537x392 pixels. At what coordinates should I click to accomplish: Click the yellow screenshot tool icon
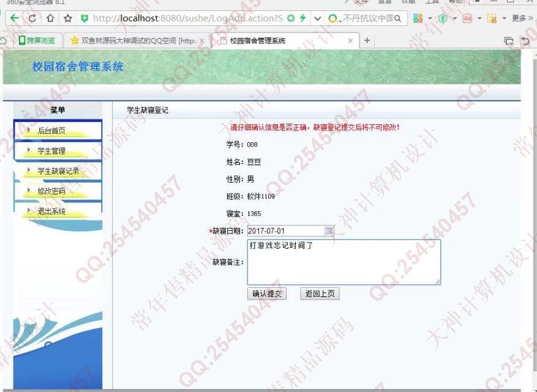pos(492,18)
